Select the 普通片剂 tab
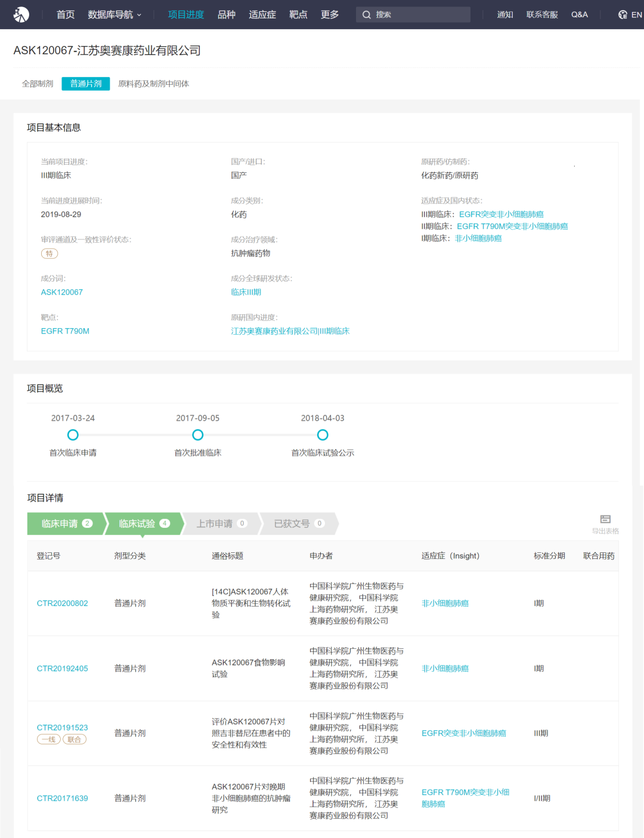 86,84
